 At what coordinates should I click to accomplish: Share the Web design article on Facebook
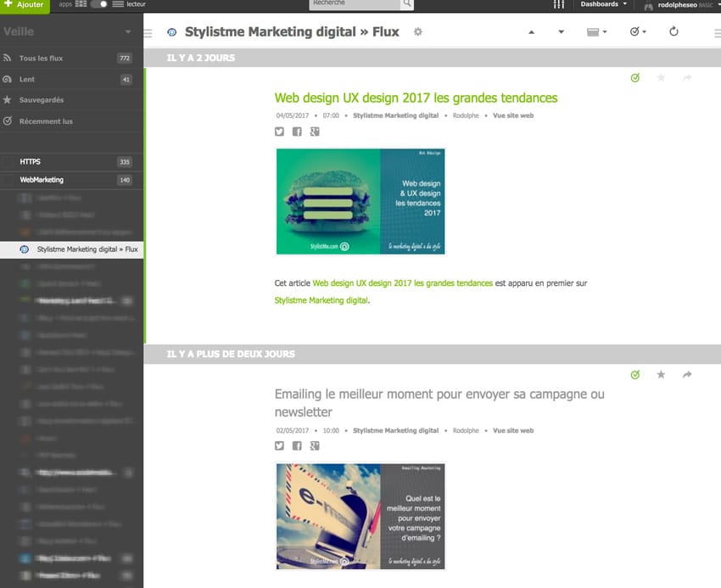[297, 132]
